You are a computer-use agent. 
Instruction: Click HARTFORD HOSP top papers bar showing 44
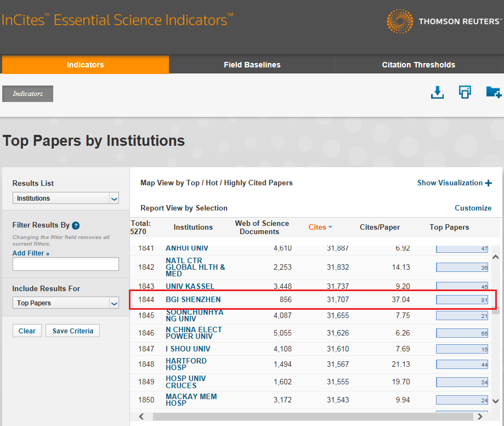pyautogui.click(x=462, y=364)
